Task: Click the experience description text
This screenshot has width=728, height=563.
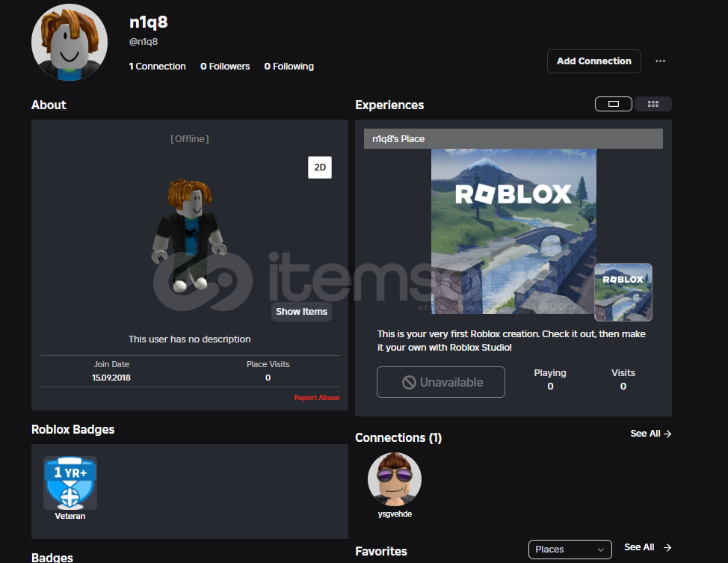Action: point(511,340)
